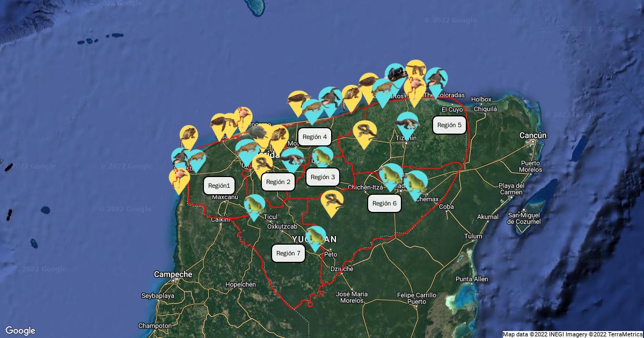
Task: Click the Región 2 label
Action: (279, 181)
